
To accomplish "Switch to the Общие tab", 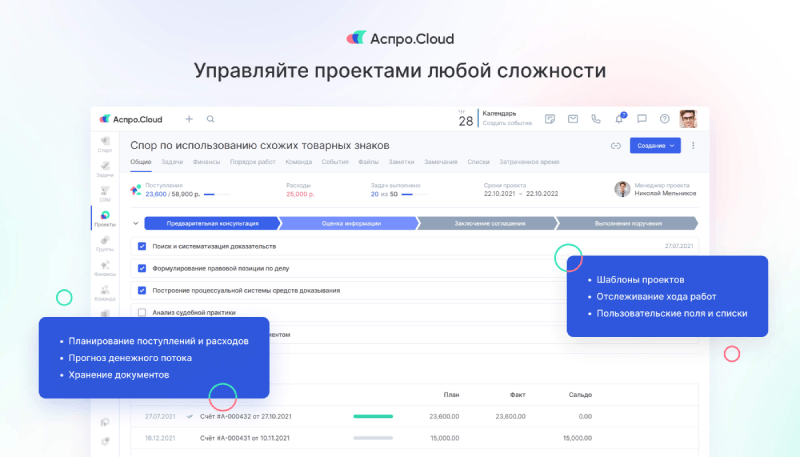I will [x=141, y=162].
